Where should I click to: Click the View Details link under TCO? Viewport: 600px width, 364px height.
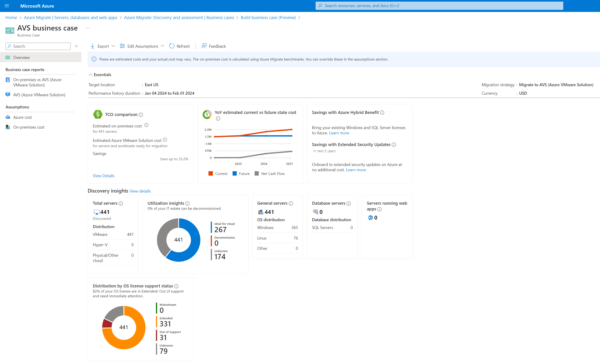(x=103, y=176)
